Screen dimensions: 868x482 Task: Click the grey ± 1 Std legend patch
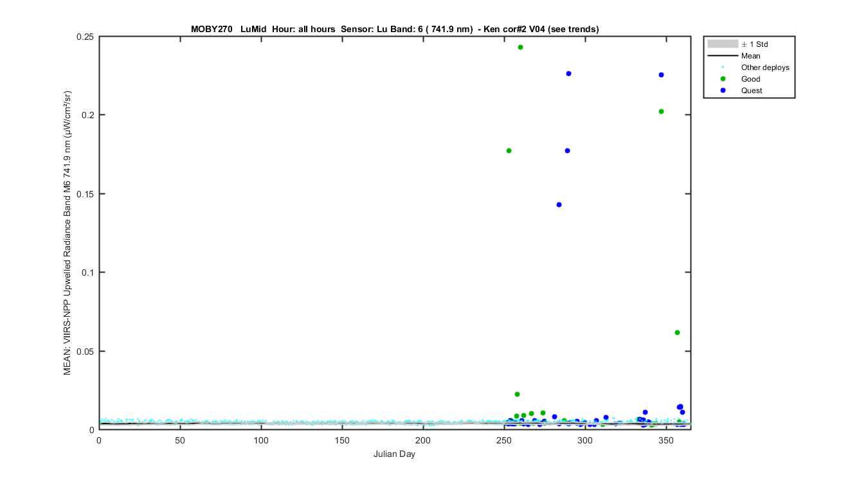tap(722, 44)
